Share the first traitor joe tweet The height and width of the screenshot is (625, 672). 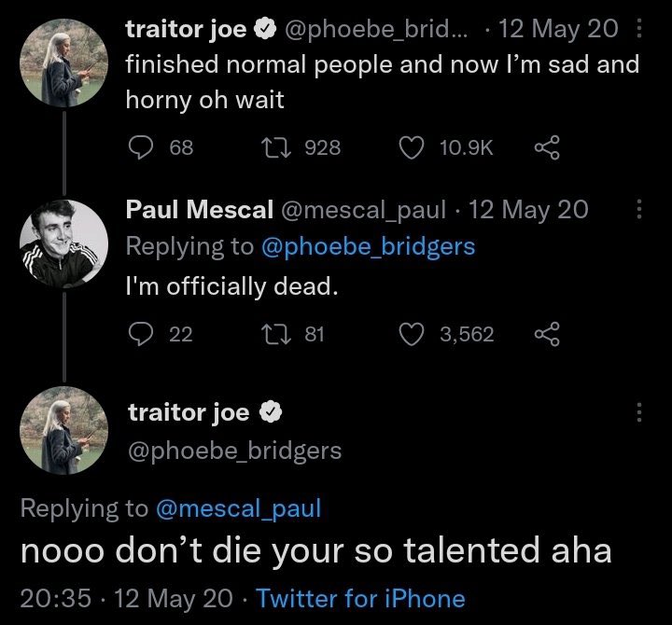pos(546,147)
